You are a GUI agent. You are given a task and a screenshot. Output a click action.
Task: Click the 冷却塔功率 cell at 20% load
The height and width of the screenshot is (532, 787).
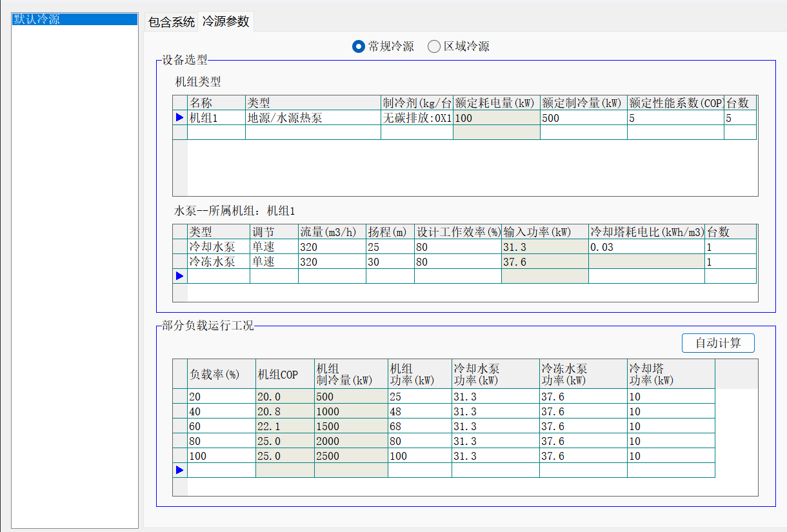click(670, 397)
